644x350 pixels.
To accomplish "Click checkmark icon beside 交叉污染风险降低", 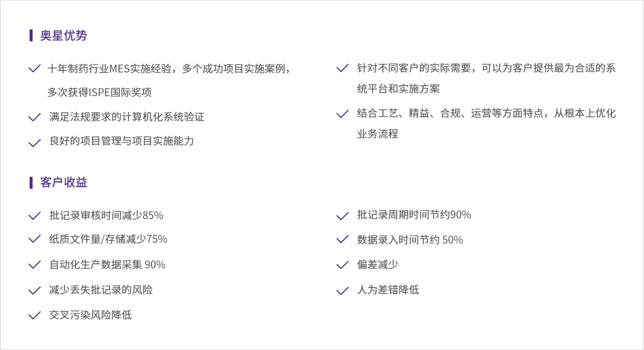I will [35, 315].
